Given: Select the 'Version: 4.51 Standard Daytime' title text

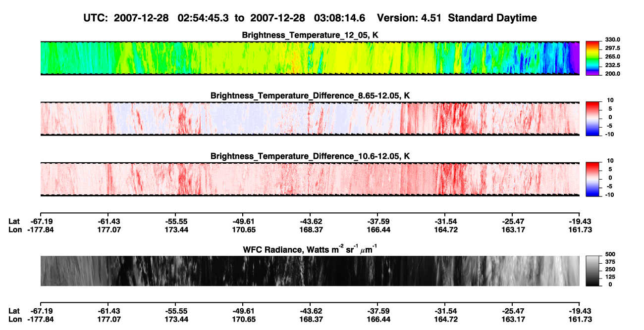Looking at the screenshot, I should point(457,18).
